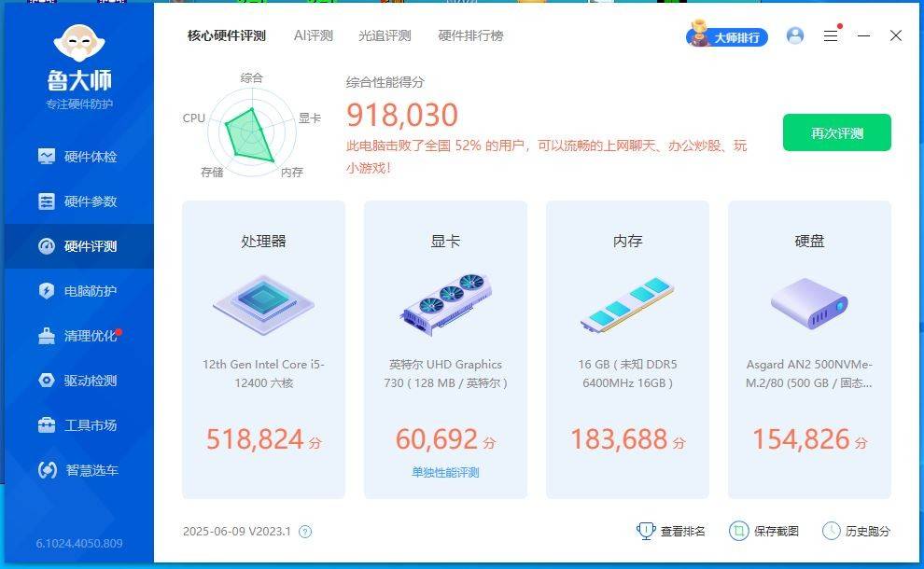Click the graphics card illustration
The image size is (924, 569).
(x=445, y=304)
